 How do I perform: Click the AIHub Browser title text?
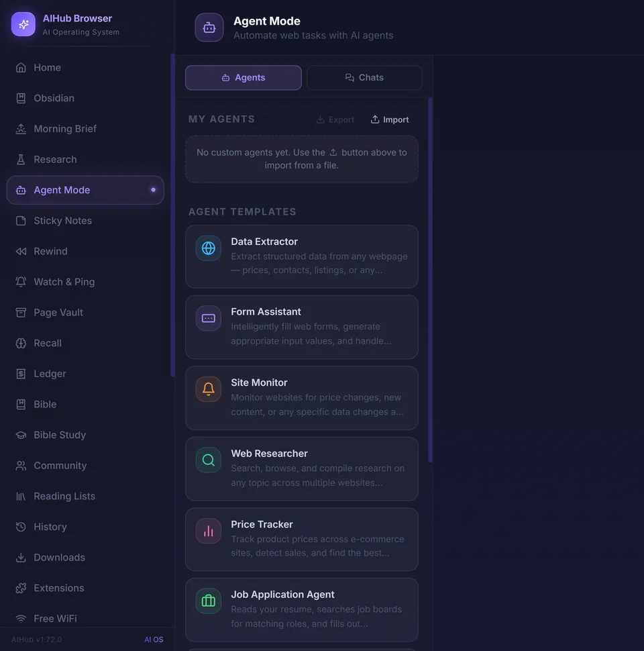77,18
